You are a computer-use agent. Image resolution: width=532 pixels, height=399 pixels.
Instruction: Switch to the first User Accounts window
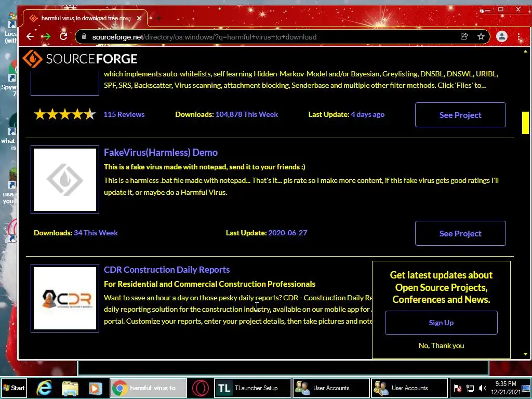pos(331,388)
